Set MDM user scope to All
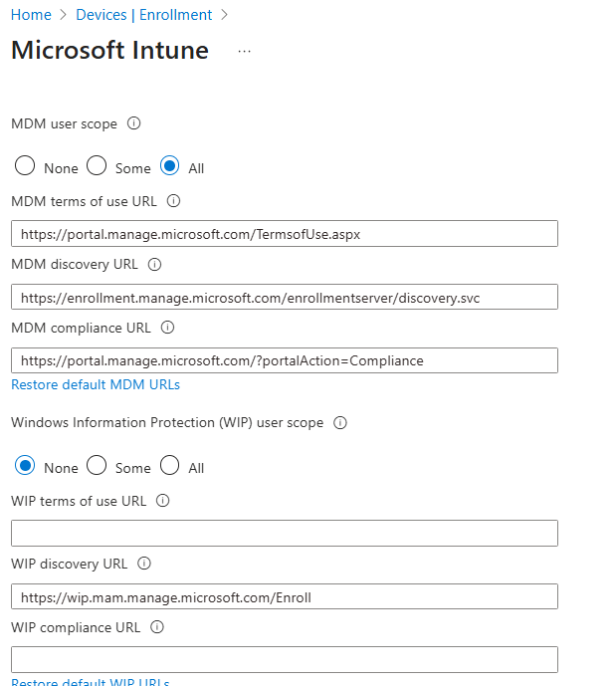 pyautogui.click(x=169, y=166)
